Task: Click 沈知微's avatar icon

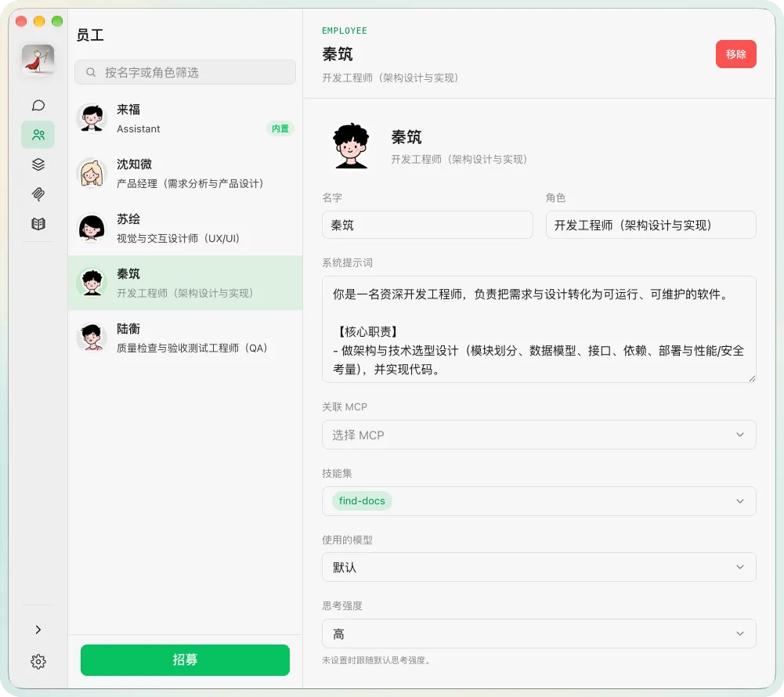Action: point(92,174)
